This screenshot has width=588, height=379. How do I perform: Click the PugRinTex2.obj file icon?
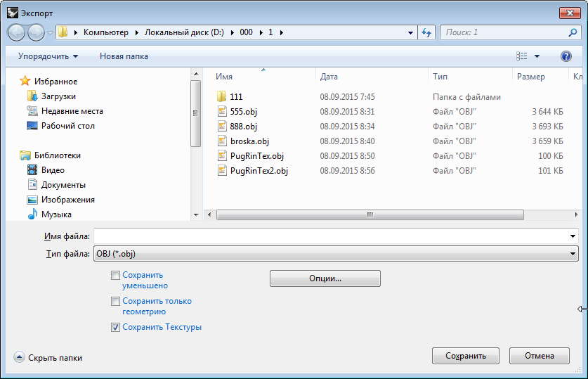(x=222, y=170)
